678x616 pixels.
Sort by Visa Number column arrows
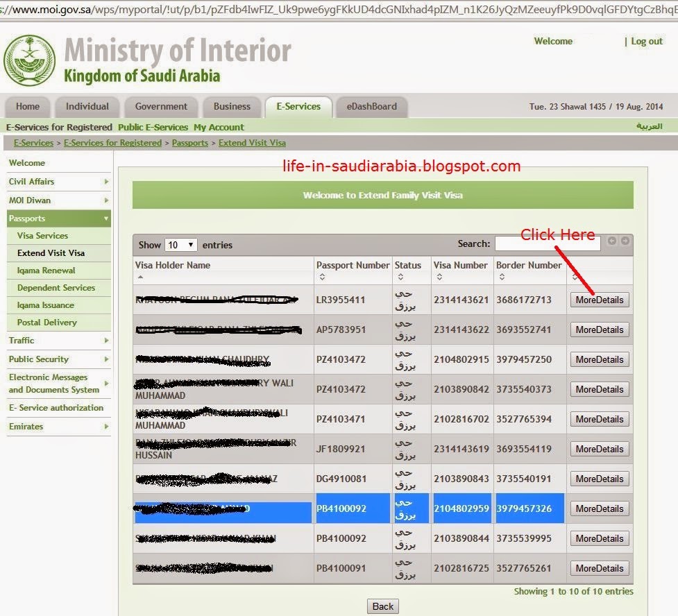[x=439, y=277]
